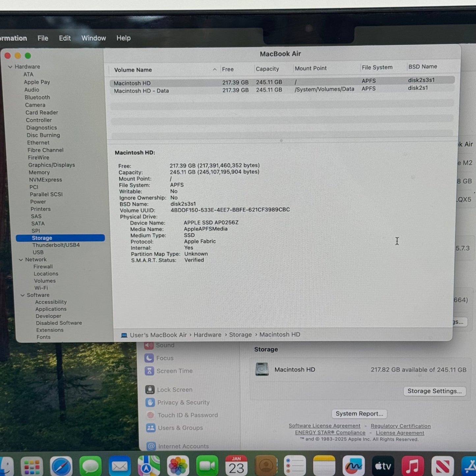Collapse the Software category chevron

[x=22, y=295]
